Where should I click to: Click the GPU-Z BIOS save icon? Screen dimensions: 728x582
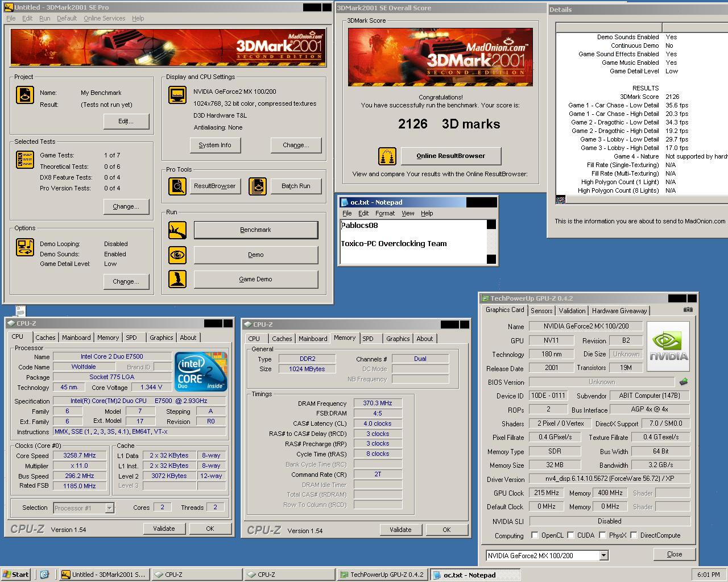click(684, 382)
